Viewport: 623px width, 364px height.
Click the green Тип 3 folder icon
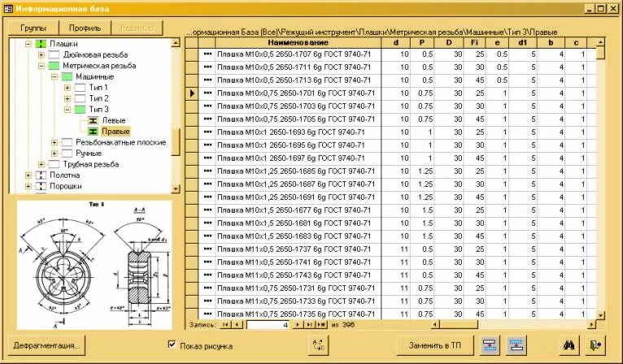80,109
